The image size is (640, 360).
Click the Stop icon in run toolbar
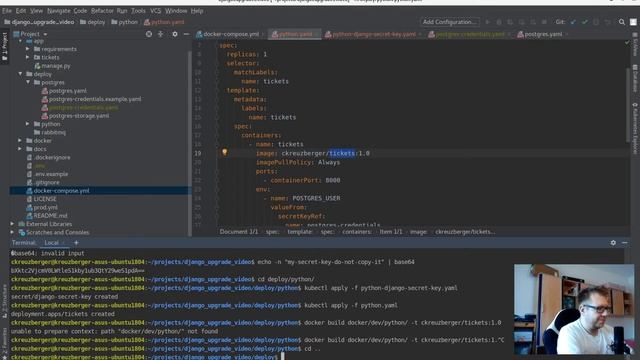544,22
